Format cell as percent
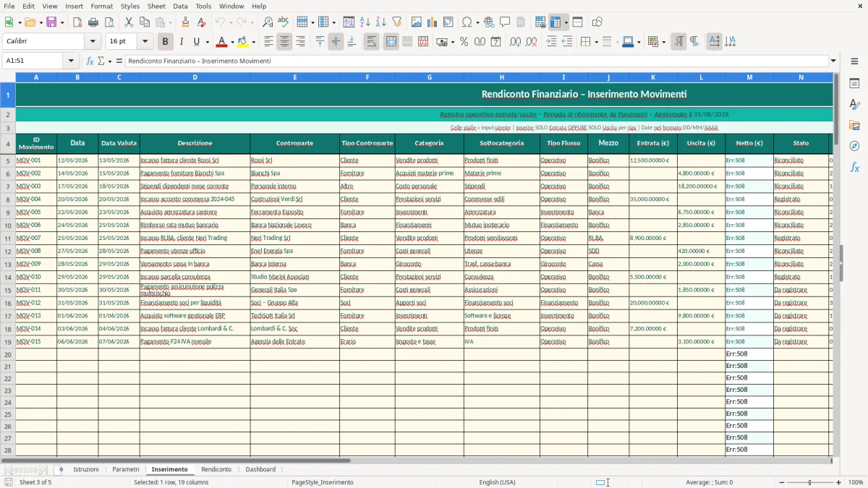This screenshot has width=868, height=488. (464, 42)
